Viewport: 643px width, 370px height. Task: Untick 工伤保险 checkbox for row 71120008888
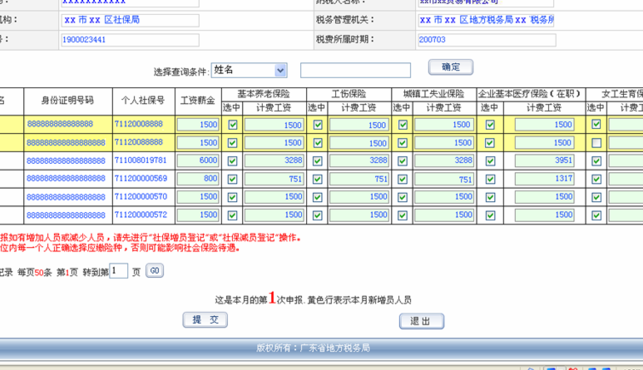coord(318,125)
